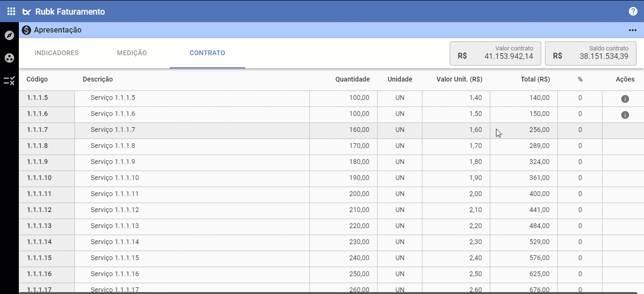Open the checklist icon in sidebar

(9, 81)
